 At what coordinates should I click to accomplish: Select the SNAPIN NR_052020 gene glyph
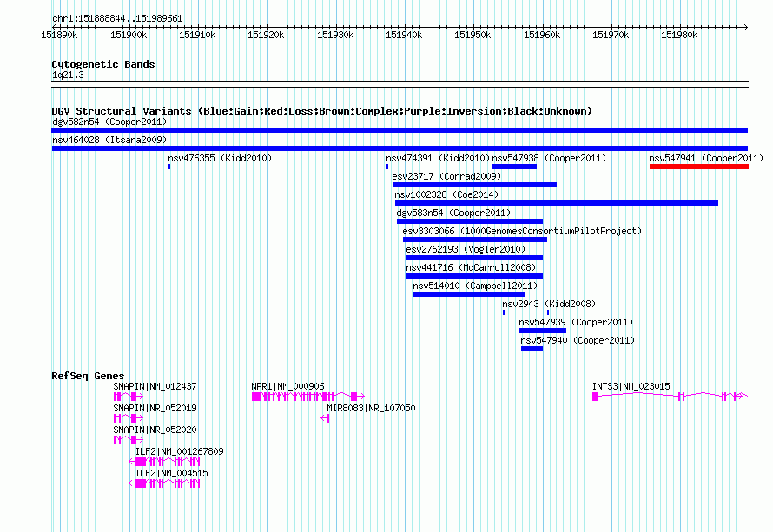pyautogui.click(x=129, y=440)
